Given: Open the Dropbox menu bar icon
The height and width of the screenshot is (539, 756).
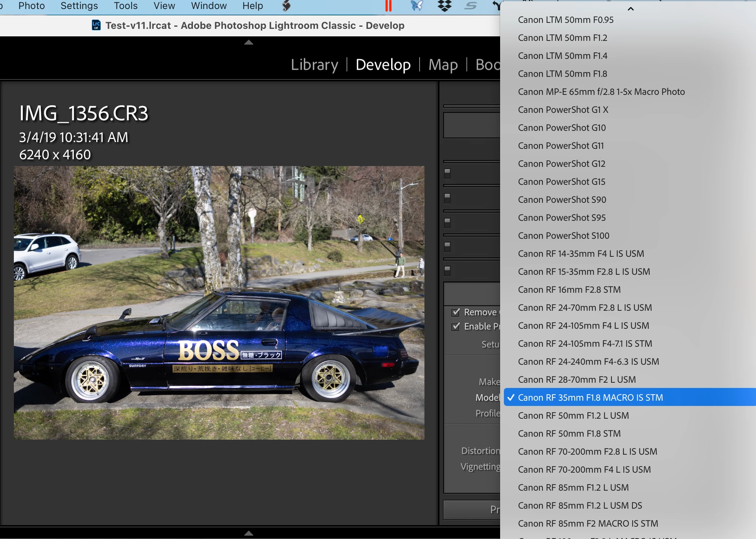Looking at the screenshot, I should 444,6.
